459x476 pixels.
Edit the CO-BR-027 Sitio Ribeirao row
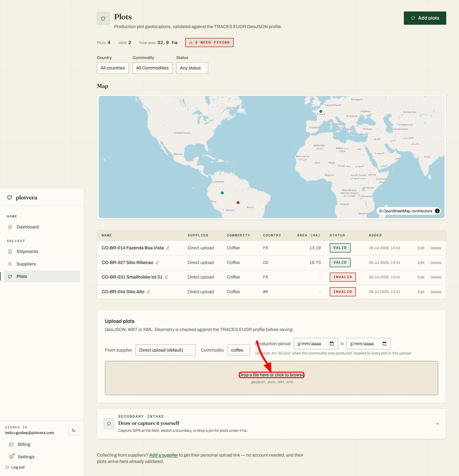(x=421, y=263)
